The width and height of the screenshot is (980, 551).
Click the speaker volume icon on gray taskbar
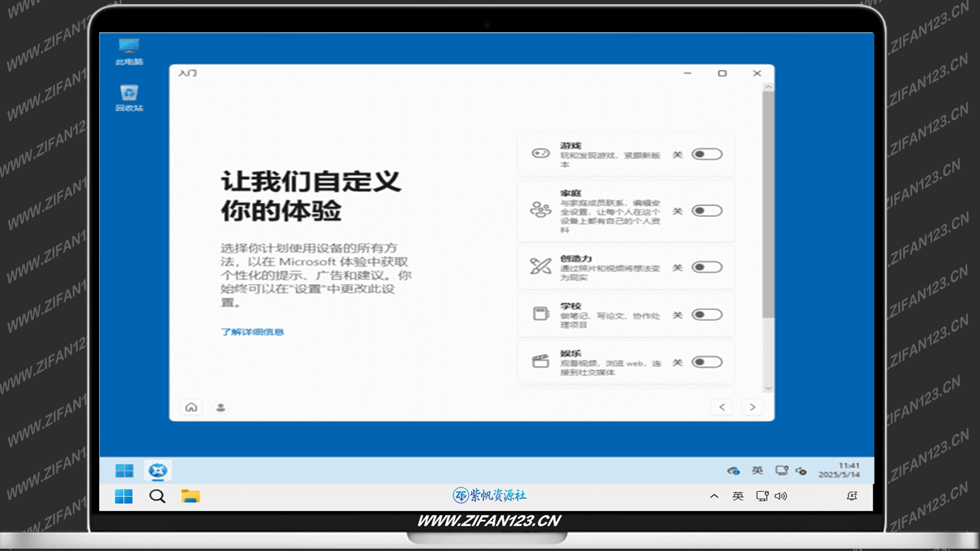click(x=780, y=496)
